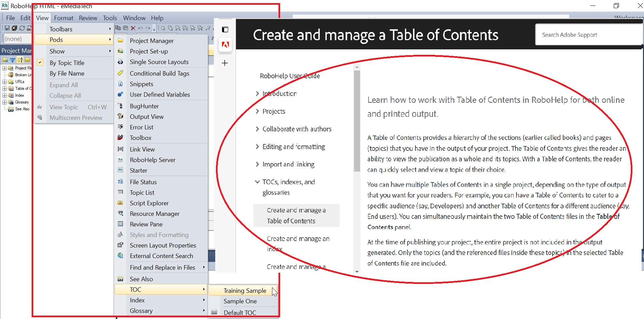The width and height of the screenshot is (644, 319).
Task: Open the (none) style combo box
Action: pyautogui.click(x=17, y=39)
